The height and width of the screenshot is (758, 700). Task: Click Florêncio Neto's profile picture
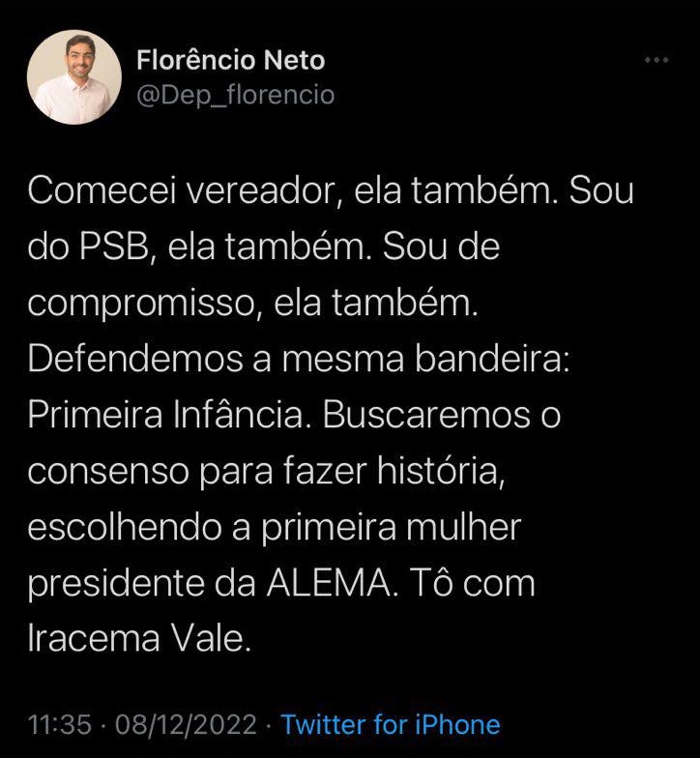tap(73, 77)
